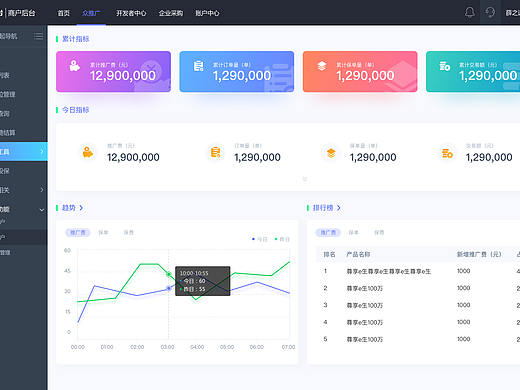Image resolution: width=520 pixels, height=390 pixels.
Task: Open the blue 累计订单量 card
Action: (237, 71)
